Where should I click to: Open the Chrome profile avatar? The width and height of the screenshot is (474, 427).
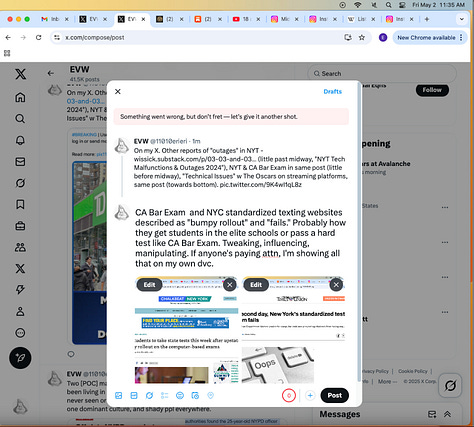coord(383,38)
